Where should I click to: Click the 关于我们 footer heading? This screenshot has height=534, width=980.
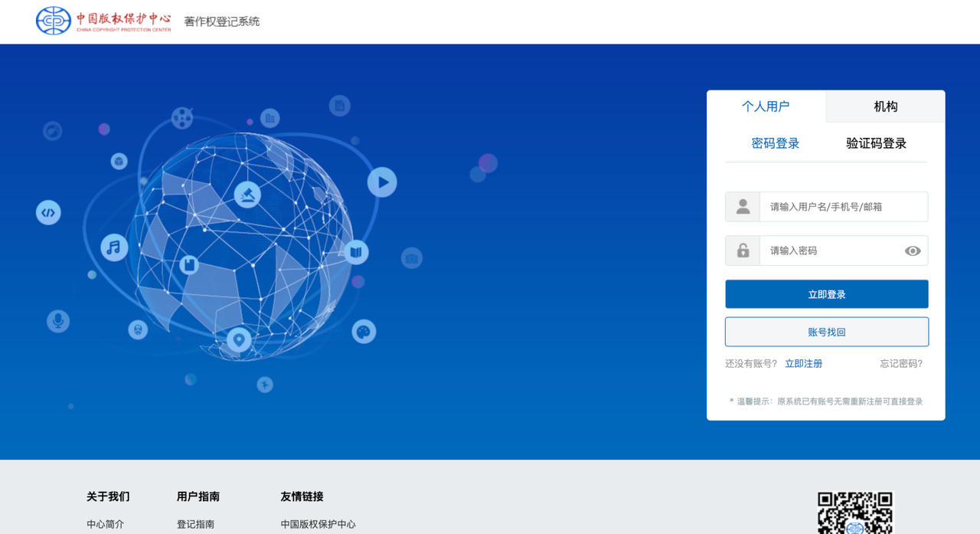[108, 496]
